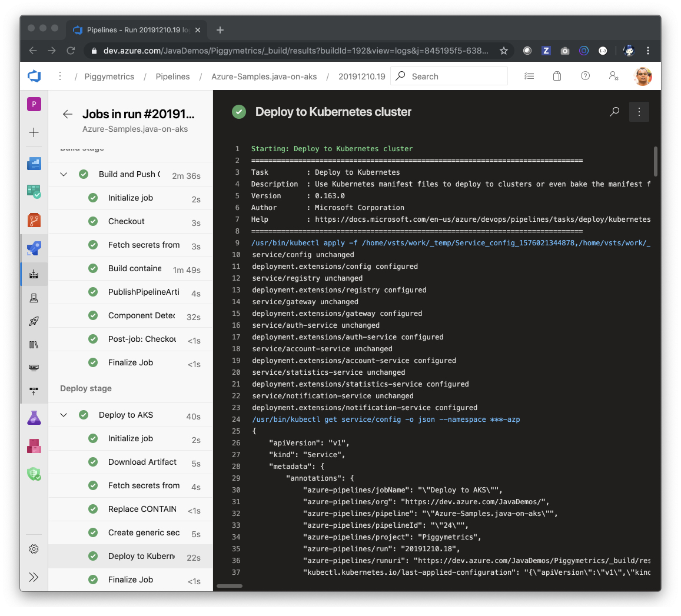
Task: Select the Build container step
Action: pos(130,269)
